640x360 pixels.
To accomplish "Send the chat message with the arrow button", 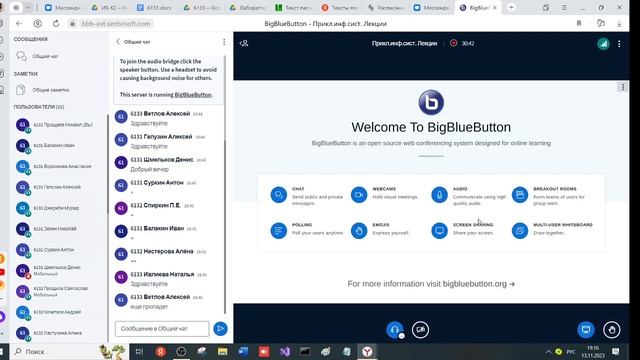I will click(220, 329).
